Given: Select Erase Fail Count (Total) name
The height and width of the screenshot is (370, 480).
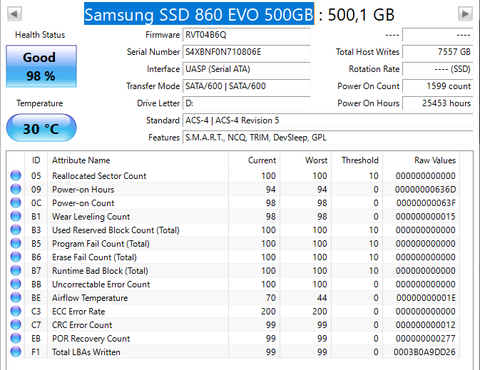Looking at the screenshot, I should pyautogui.click(x=94, y=257).
